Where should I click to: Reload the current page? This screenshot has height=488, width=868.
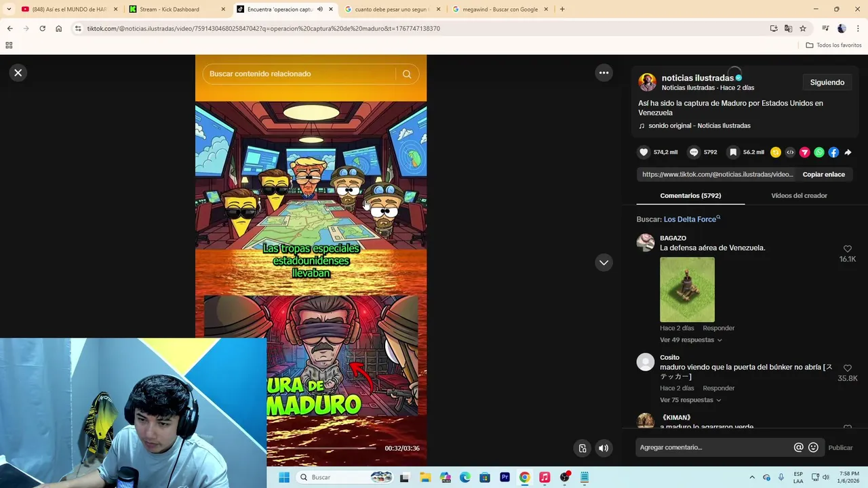42,28
